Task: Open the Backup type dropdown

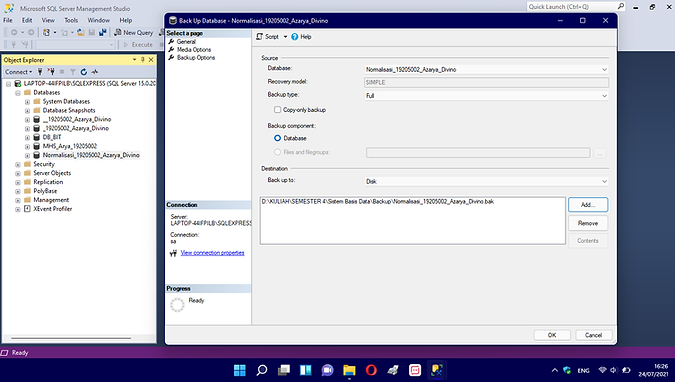Action: 486,96
